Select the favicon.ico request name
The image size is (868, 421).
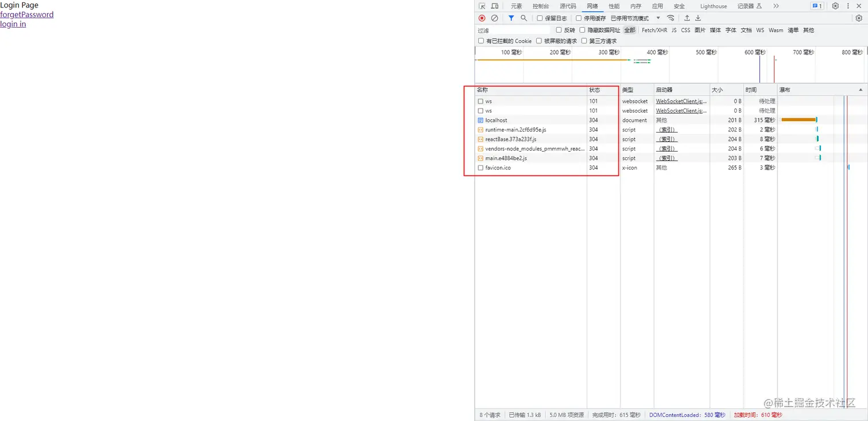click(498, 168)
